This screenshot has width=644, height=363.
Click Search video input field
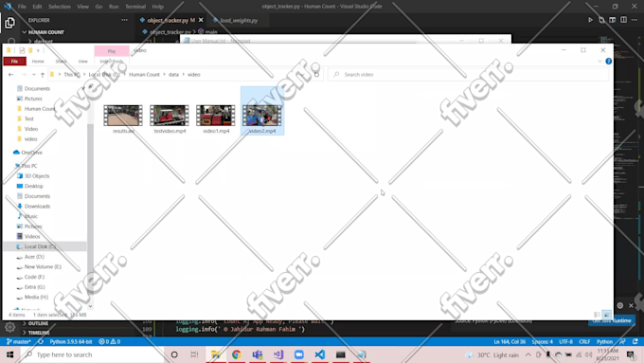point(468,75)
